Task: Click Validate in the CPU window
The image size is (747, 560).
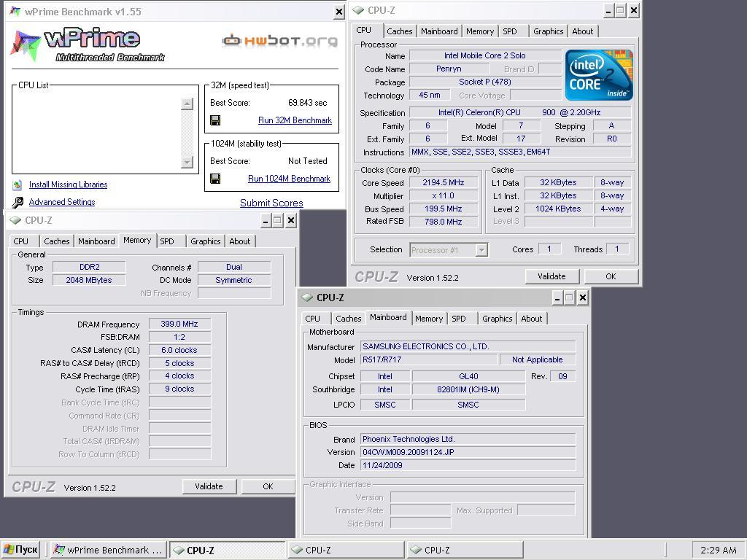Action: point(551,276)
